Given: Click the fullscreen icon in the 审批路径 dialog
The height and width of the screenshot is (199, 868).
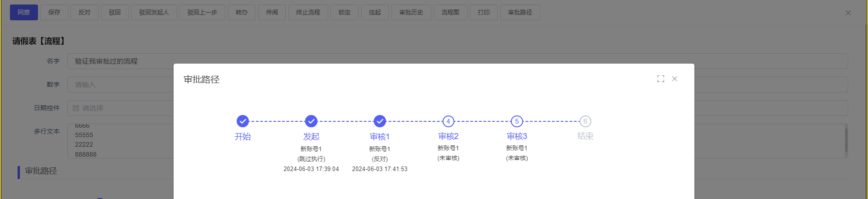Looking at the screenshot, I should click(x=660, y=79).
